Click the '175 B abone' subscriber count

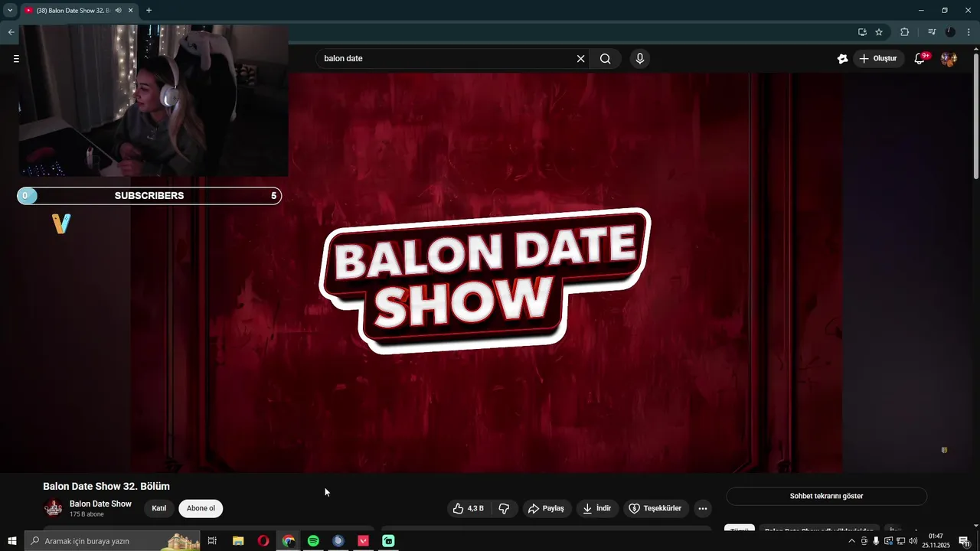click(x=87, y=514)
